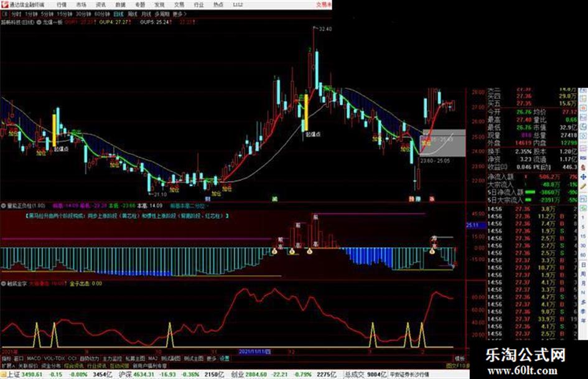Click the 新用户福利专享 link
The image size is (588, 379).
[x=149, y=365]
